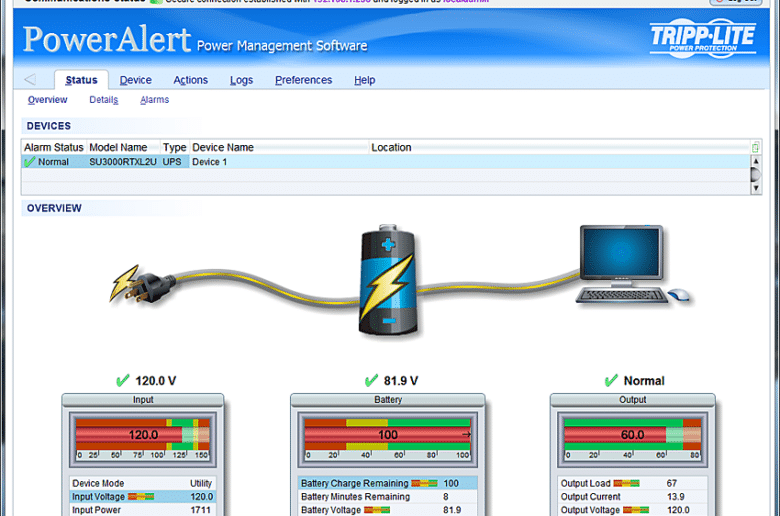This screenshot has height=516, width=780.
Task: Select the Input Voltage 120.0 row
Action: point(142,497)
